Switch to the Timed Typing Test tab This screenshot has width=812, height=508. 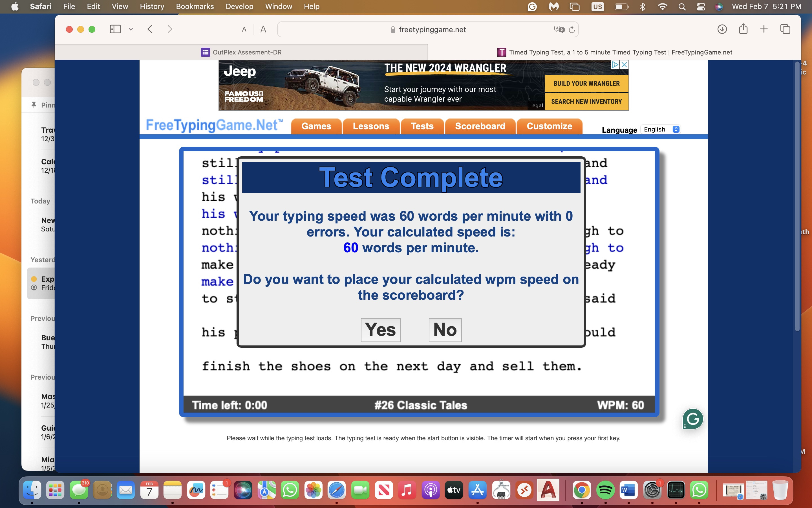(614, 52)
